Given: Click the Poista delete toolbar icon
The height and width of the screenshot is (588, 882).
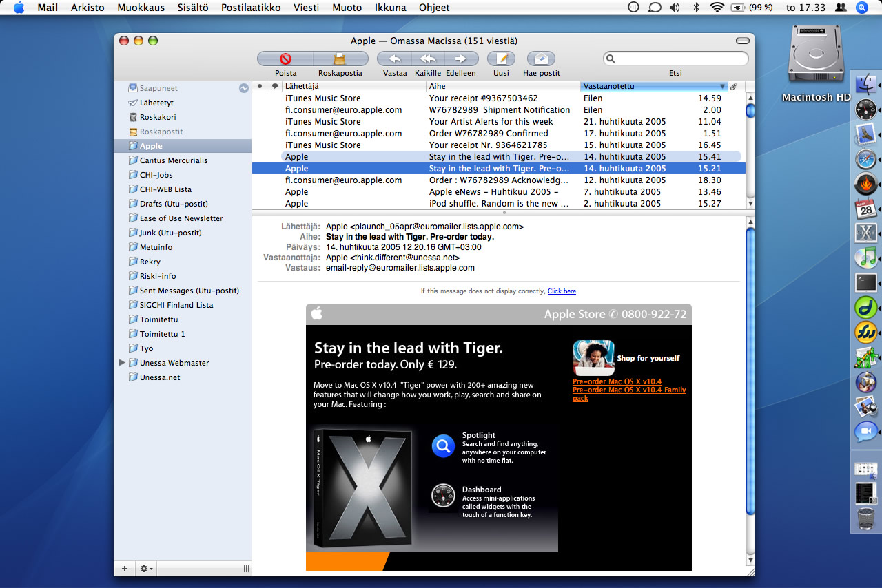Looking at the screenshot, I should point(285,59).
